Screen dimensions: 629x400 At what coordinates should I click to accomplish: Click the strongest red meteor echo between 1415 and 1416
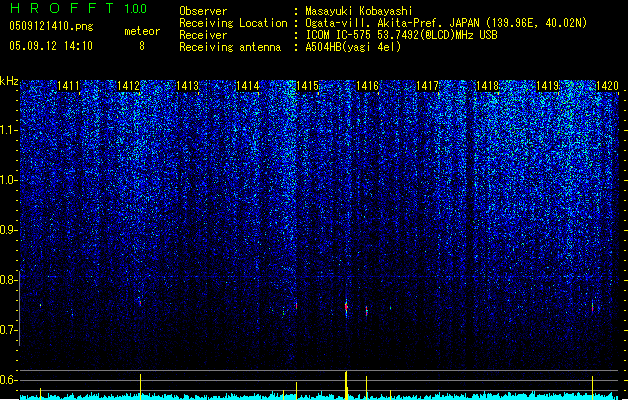tap(346, 307)
